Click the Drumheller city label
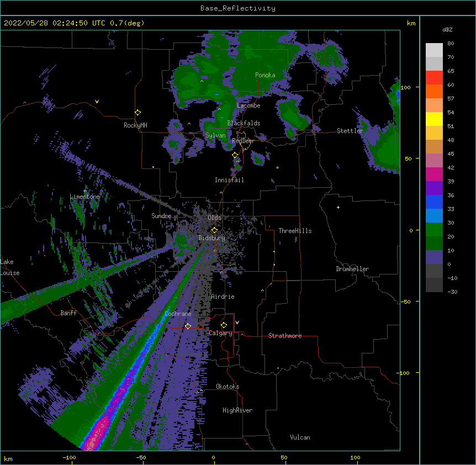 point(352,269)
